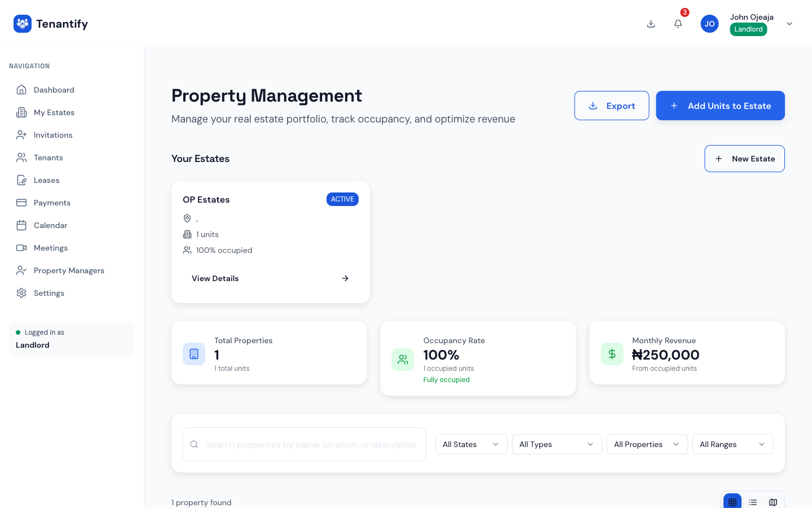Switch to map view

click(773, 502)
